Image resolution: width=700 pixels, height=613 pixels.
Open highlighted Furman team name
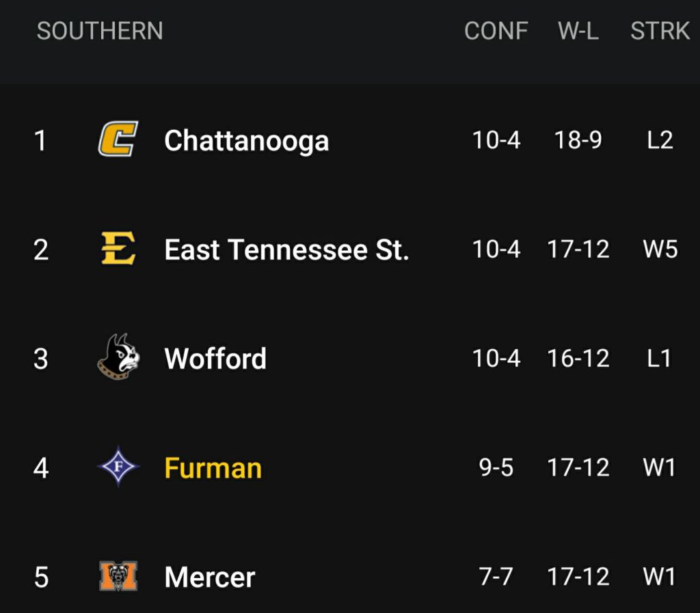point(213,468)
